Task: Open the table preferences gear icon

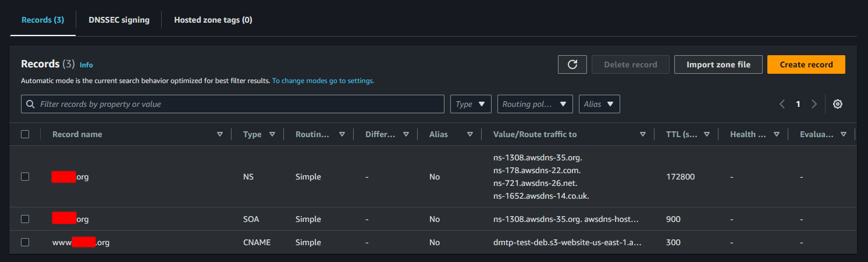Action: (x=838, y=104)
